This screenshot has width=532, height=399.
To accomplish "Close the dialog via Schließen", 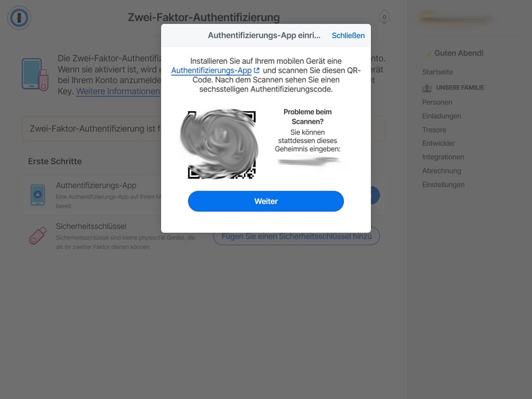I will click(x=348, y=35).
